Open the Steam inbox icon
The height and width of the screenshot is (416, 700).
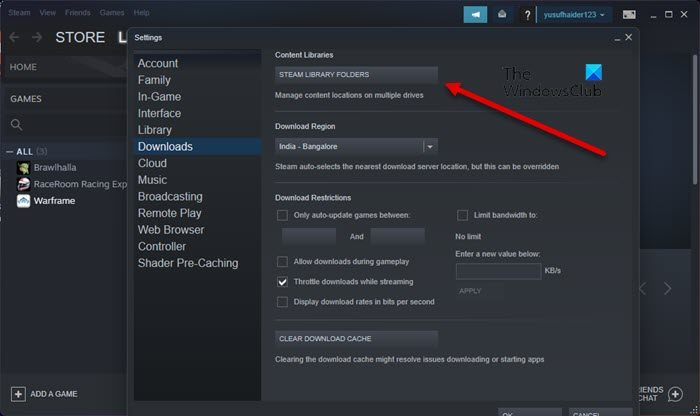point(502,15)
